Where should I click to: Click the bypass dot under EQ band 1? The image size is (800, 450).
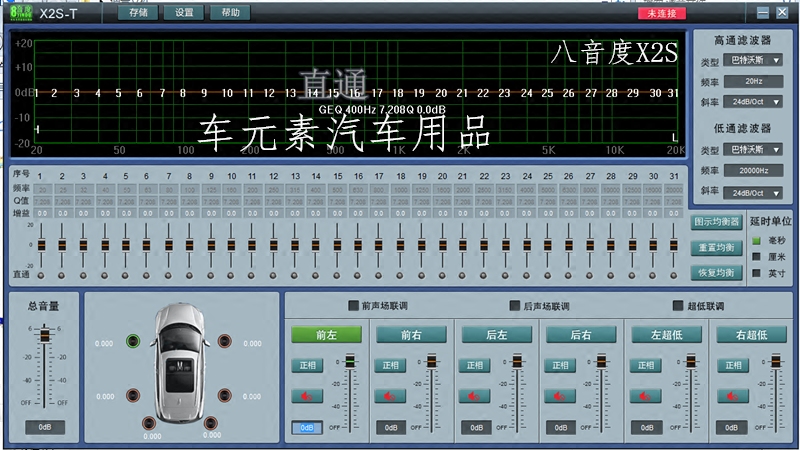(40, 275)
